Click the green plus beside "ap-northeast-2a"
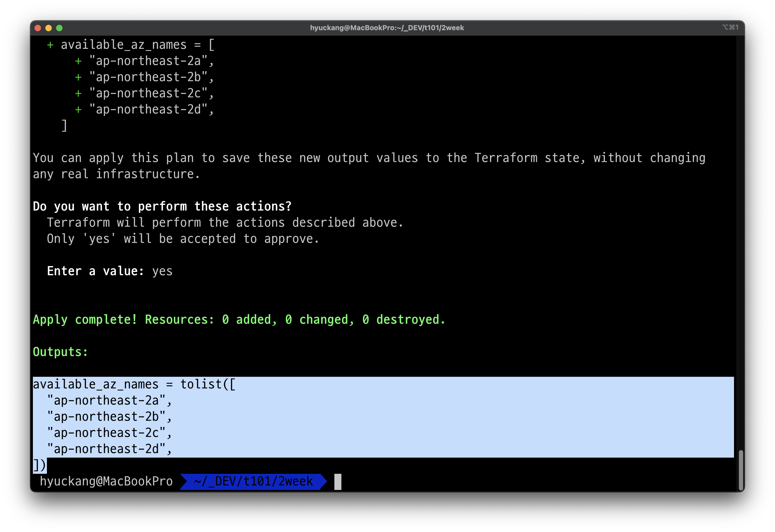 tap(78, 61)
